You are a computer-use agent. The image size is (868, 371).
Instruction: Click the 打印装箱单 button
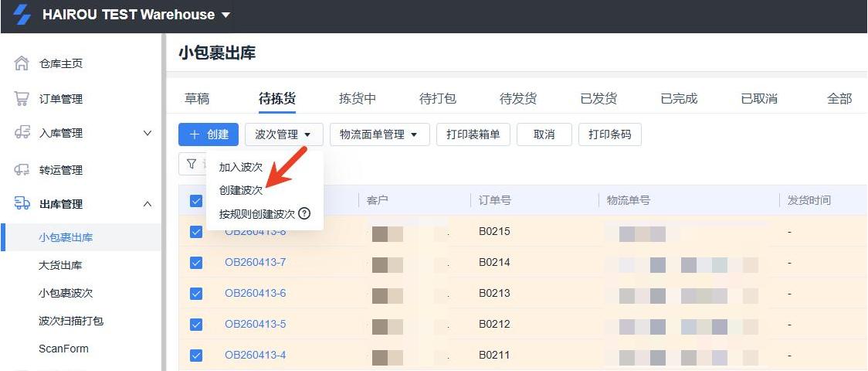coord(473,134)
